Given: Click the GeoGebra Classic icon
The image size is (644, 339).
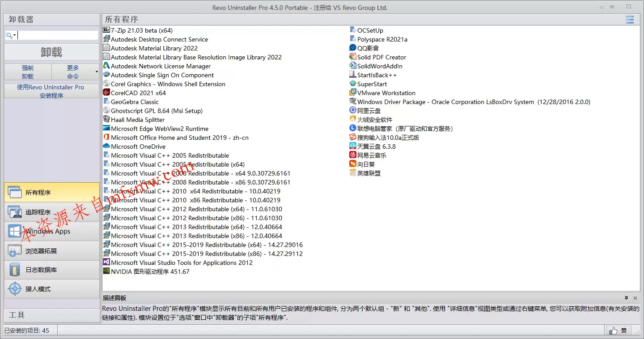Looking at the screenshot, I should 106,101.
